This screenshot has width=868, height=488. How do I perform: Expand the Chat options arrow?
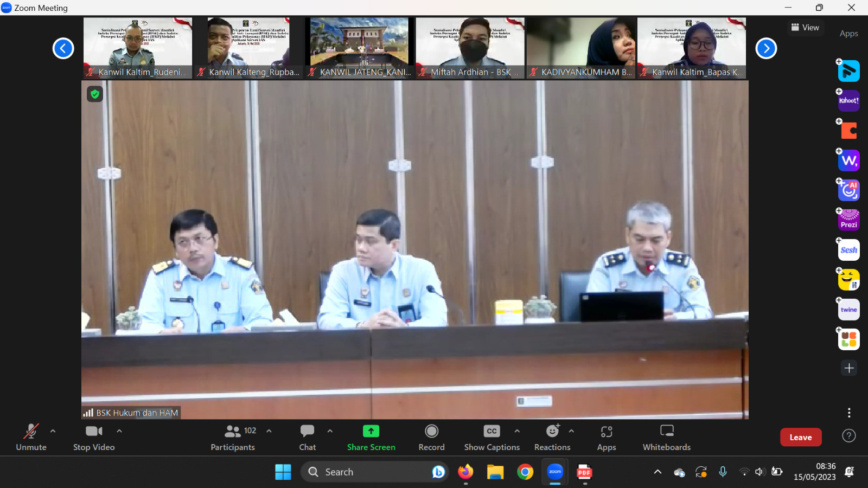330,431
